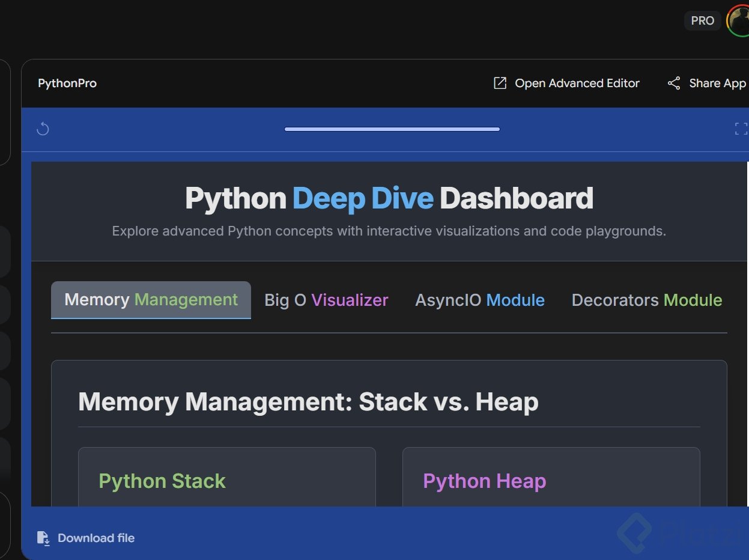Select the Memory Management tab
Image resolution: width=749 pixels, height=560 pixels.
pyautogui.click(x=151, y=300)
